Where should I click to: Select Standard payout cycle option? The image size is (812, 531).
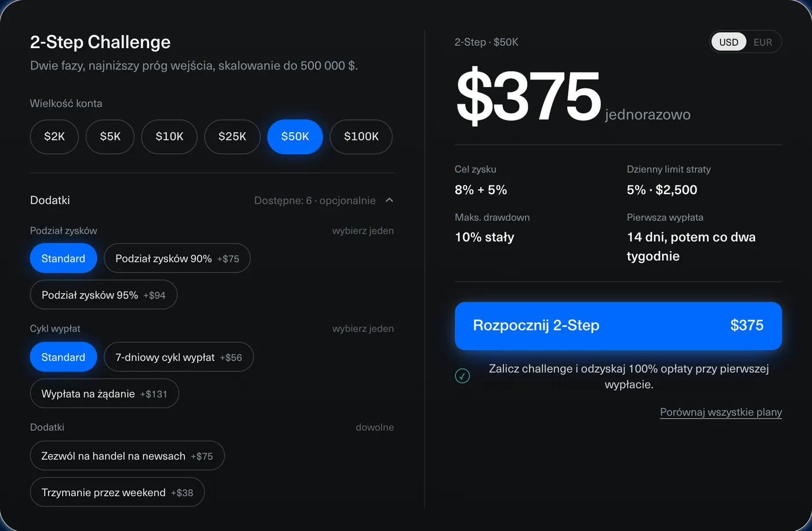63,357
